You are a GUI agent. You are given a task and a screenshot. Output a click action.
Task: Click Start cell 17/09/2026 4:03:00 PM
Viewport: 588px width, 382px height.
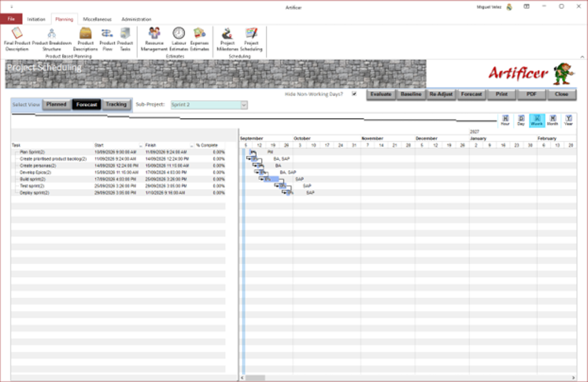tap(116, 179)
